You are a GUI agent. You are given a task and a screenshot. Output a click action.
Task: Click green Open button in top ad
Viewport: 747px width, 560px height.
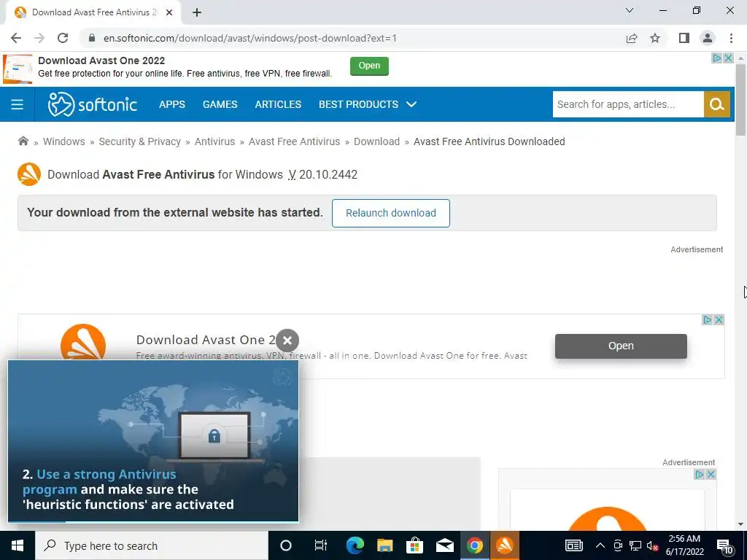click(x=369, y=66)
